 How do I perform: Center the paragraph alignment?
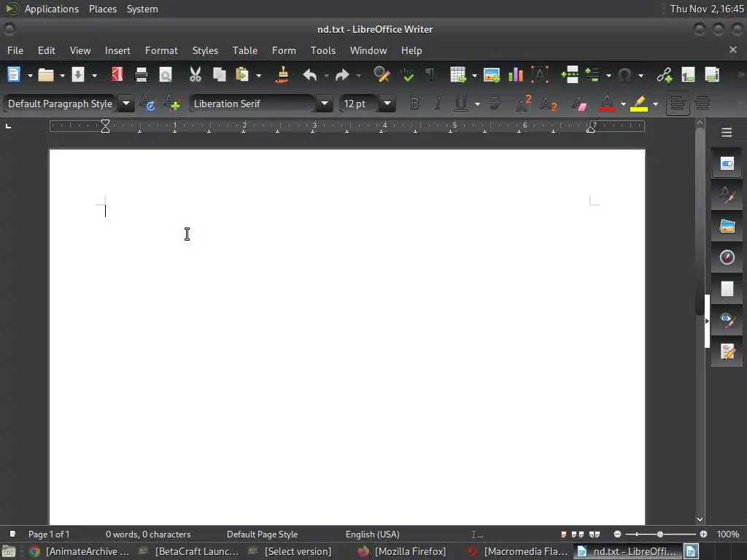pyautogui.click(x=703, y=104)
